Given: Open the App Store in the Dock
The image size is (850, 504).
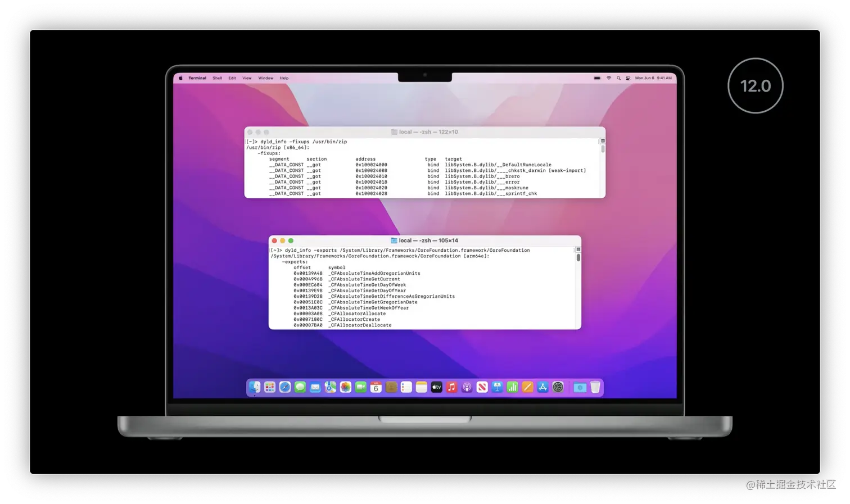Looking at the screenshot, I should (x=543, y=387).
